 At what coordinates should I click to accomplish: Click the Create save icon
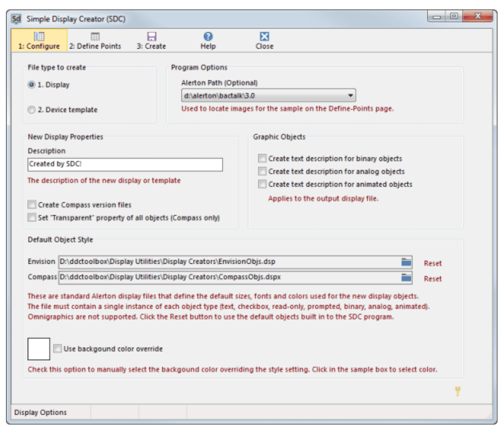coord(152,37)
